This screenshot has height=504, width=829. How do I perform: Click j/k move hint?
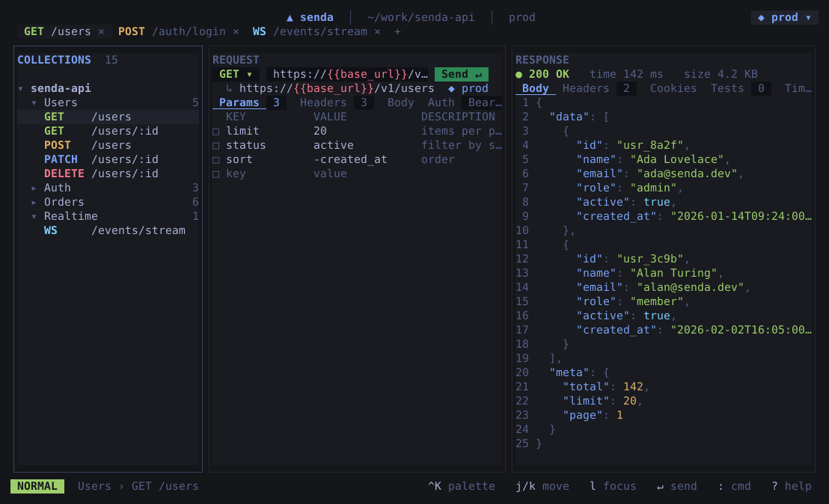click(x=542, y=486)
